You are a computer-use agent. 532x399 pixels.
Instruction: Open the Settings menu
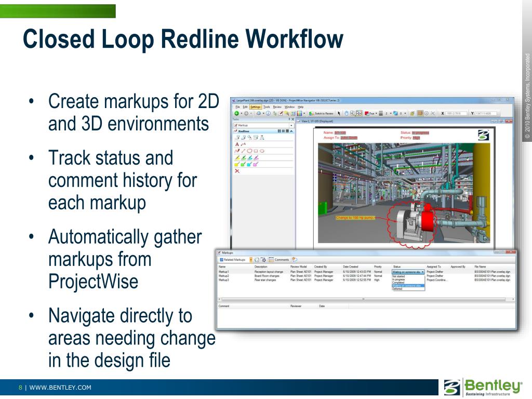pyautogui.click(x=256, y=107)
